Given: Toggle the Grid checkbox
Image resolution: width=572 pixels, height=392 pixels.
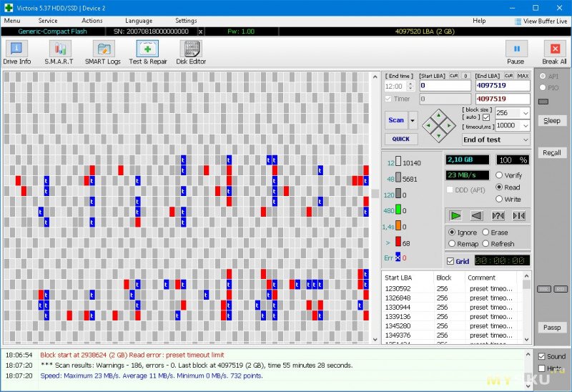Looking at the screenshot, I should point(450,261).
